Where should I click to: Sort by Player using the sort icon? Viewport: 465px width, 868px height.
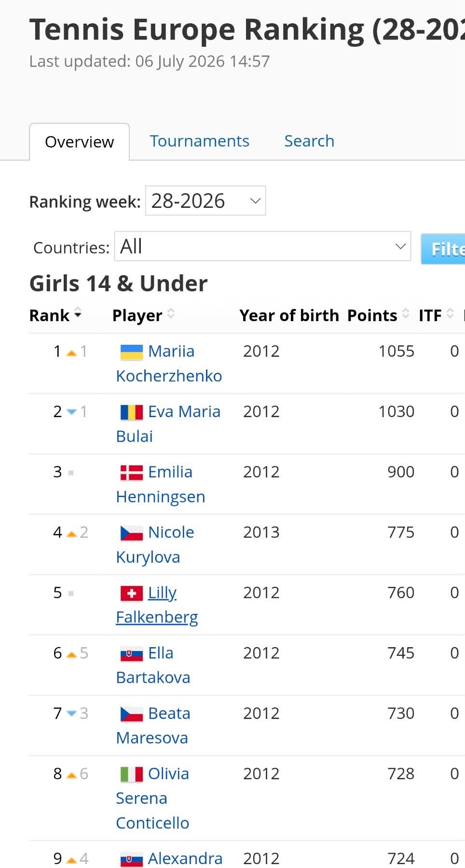coord(171,314)
